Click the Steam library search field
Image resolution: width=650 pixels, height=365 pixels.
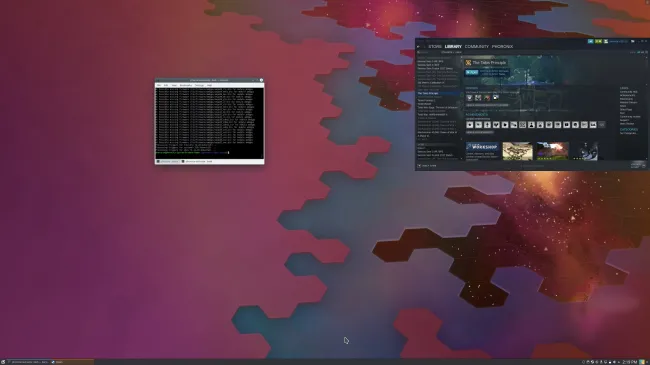click(x=427, y=53)
